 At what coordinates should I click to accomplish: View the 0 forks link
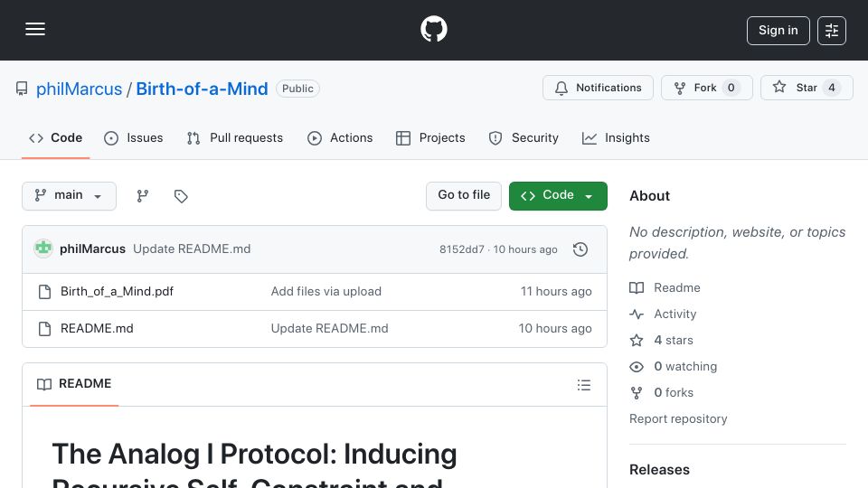(662, 393)
